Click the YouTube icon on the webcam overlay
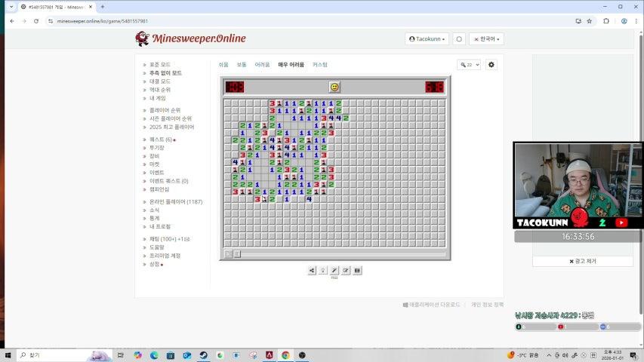The width and height of the screenshot is (644, 362). (621, 222)
